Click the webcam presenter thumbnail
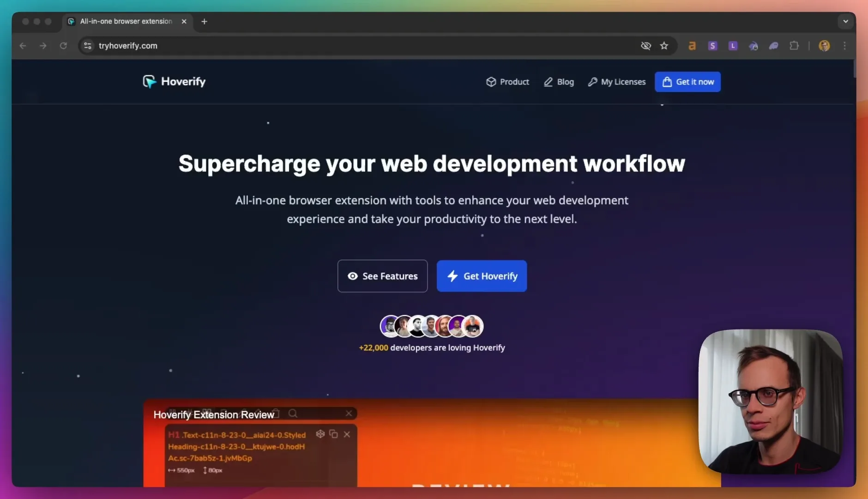This screenshot has height=499, width=868. coord(770,401)
